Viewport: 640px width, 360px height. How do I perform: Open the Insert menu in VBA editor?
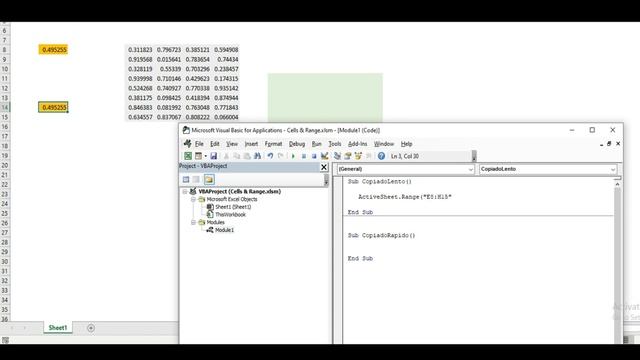click(251, 144)
